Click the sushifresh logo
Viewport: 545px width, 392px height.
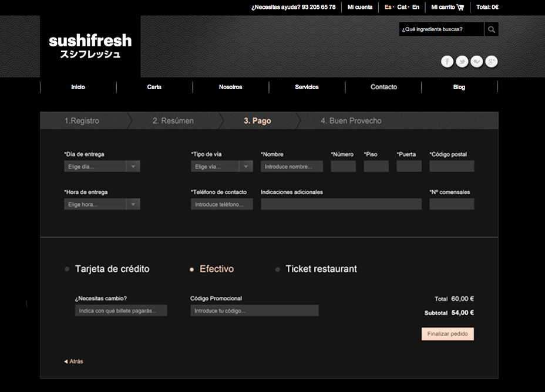90,46
